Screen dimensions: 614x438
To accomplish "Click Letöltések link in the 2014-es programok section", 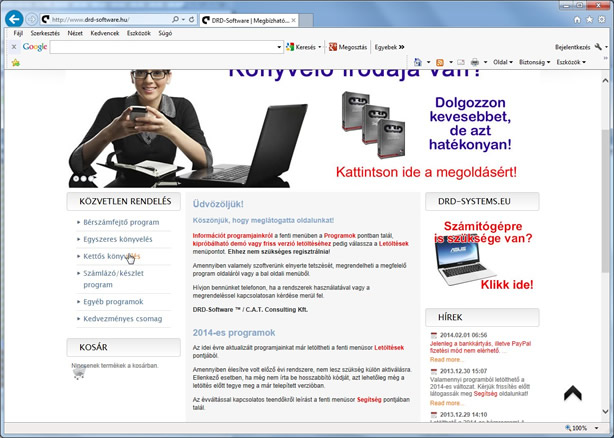I will (389, 348).
